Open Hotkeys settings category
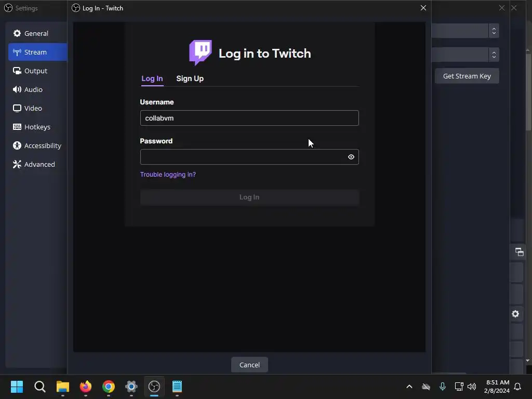The image size is (532, 399). pyautogui.click(x=37, y=127)
